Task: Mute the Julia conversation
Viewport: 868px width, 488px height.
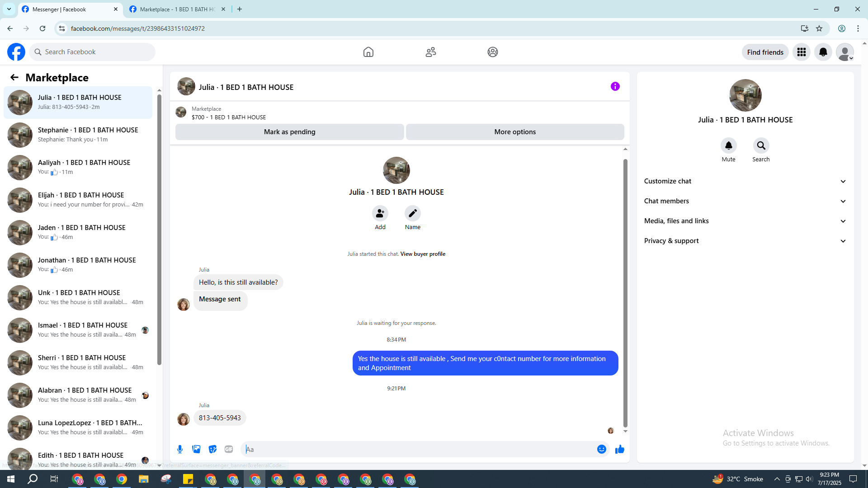Action: (x=728, y=145)
